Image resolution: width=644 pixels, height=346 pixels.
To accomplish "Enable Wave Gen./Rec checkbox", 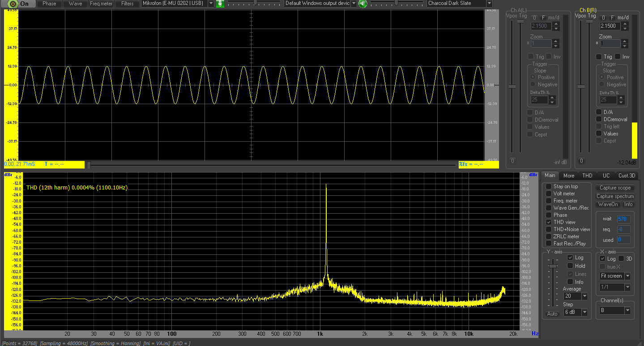I will [549, 208].
